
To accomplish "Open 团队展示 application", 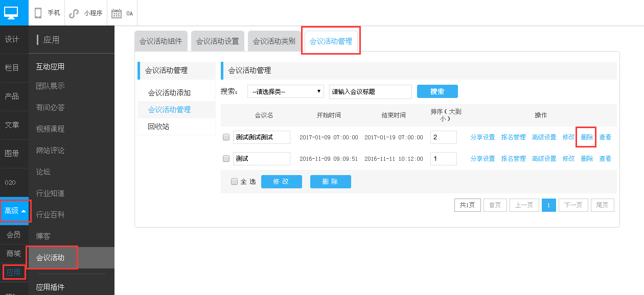I will click(x=50, y=86).
